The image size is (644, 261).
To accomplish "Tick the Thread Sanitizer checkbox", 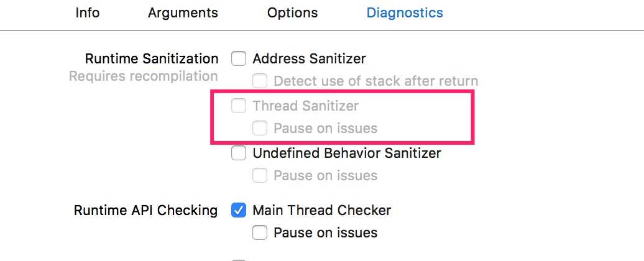I will point(239,106).
